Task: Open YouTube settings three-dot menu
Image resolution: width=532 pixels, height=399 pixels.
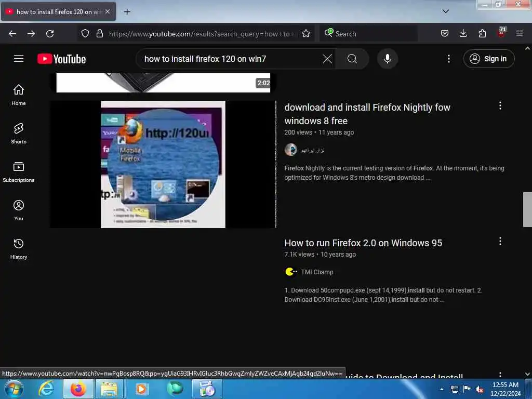Action: pos(449,59)
